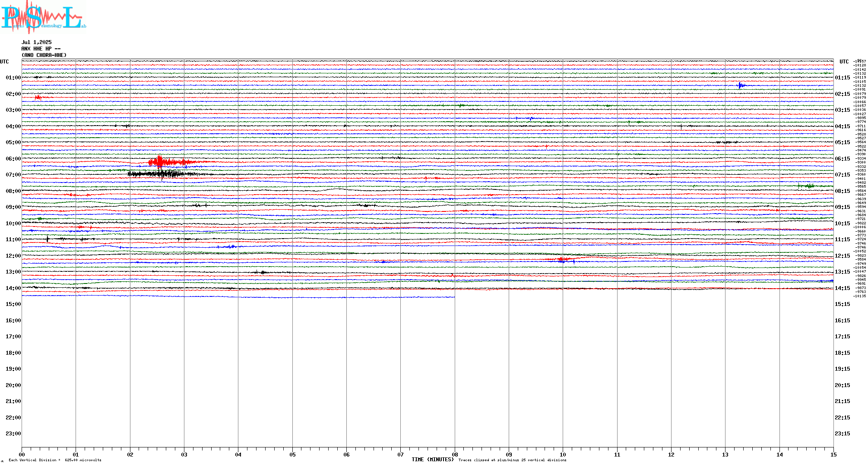The width and height of the screenshot is (868, 466).
Task: Select the 14:00 hour label
Action: point(13,288)
